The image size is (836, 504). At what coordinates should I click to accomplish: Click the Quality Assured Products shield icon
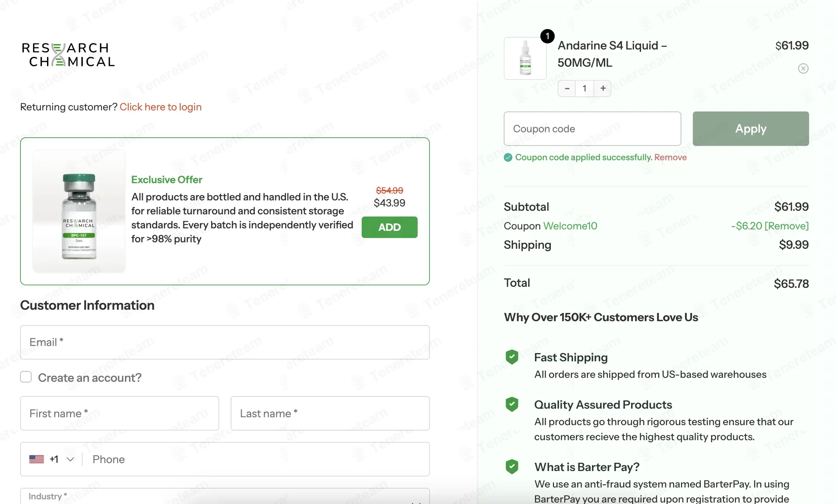point(512,404)
